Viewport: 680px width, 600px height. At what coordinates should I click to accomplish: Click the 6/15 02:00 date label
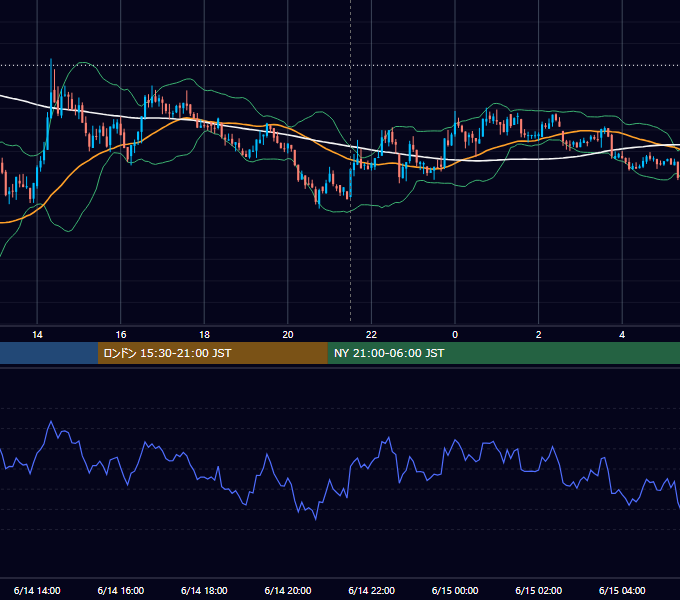point(539,590)
